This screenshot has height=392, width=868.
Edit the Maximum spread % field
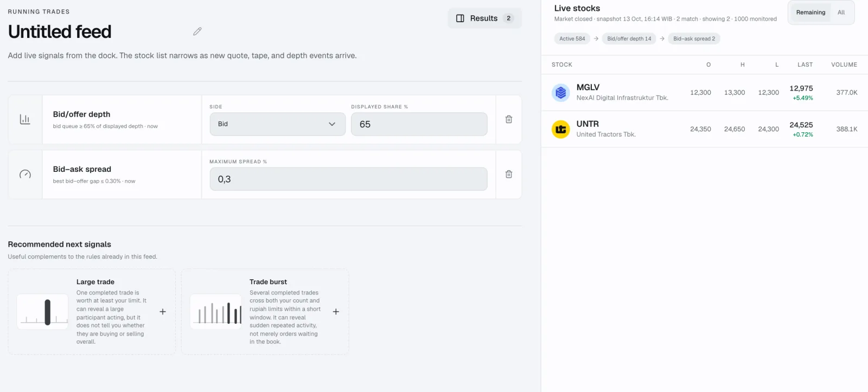click(349, 179)
